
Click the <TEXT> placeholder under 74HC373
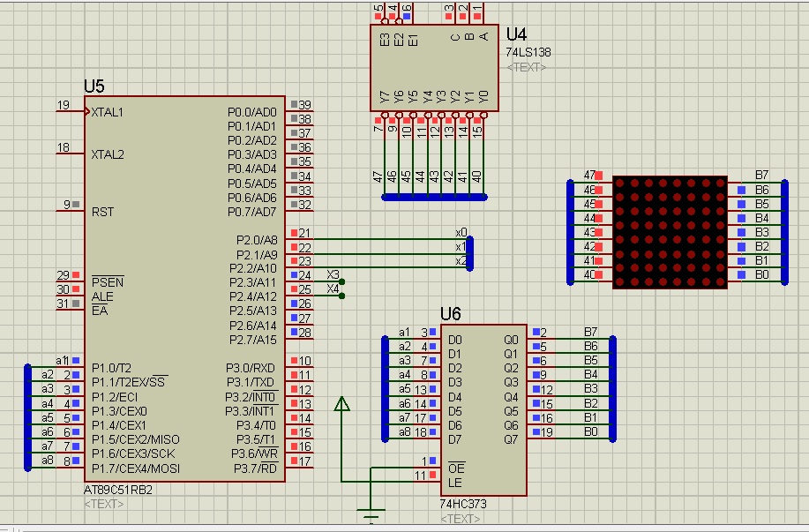pos(461,518)
